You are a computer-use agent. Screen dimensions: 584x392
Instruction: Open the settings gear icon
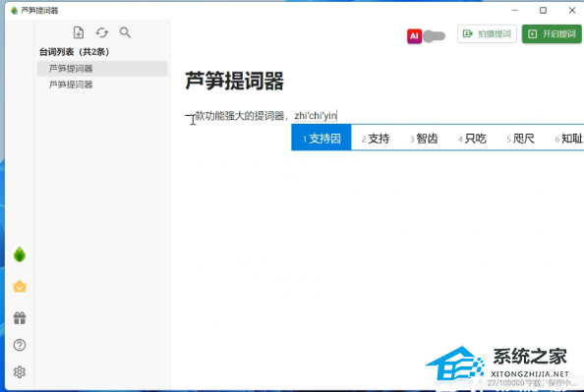20,372
